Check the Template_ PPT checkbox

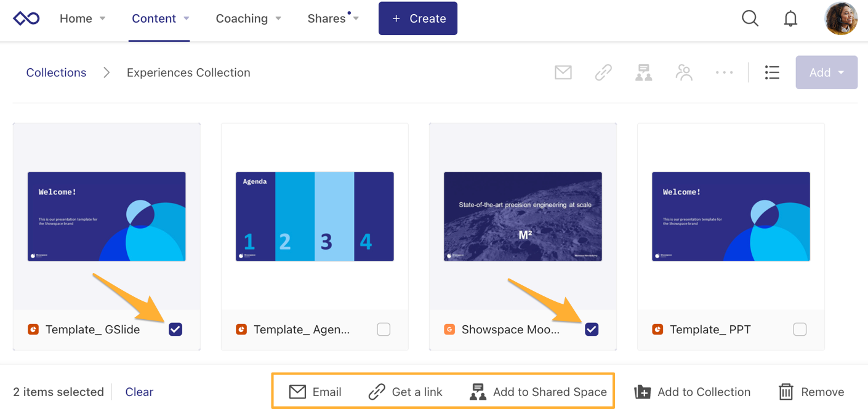800,330
